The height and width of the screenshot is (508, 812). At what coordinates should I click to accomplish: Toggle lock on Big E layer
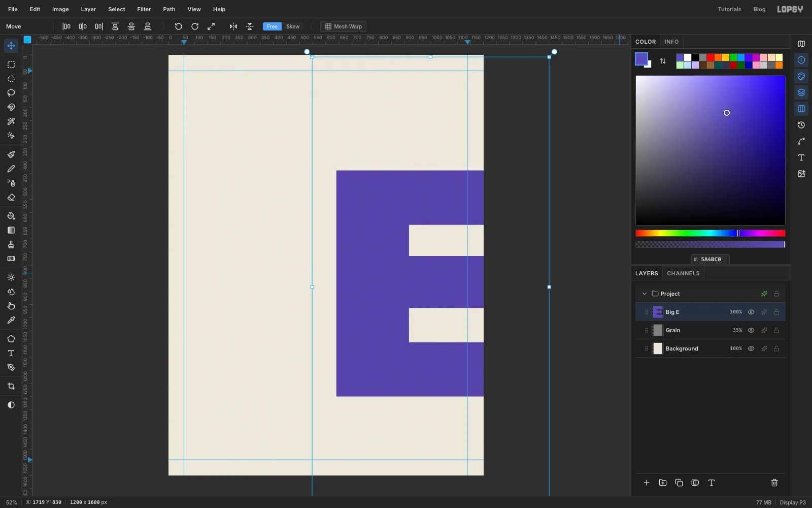coord(776,312)
